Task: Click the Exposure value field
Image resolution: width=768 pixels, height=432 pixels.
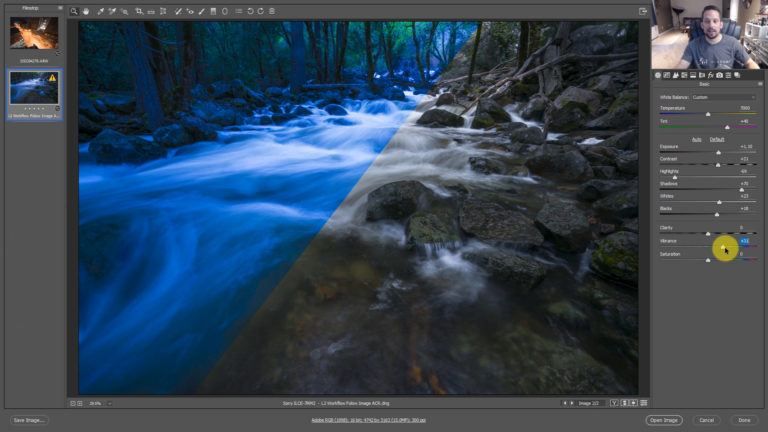Action: coord(746,146)
